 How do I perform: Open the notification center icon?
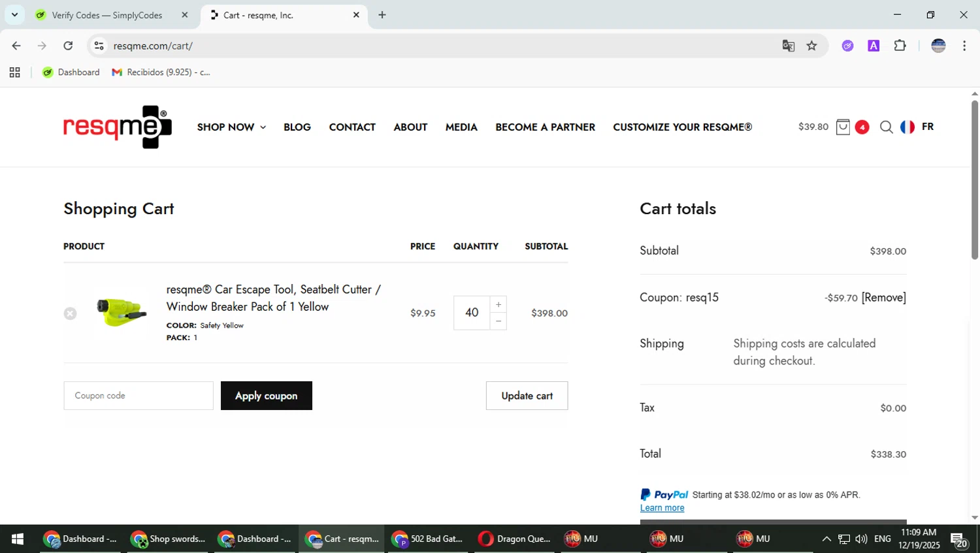(959, 540)
